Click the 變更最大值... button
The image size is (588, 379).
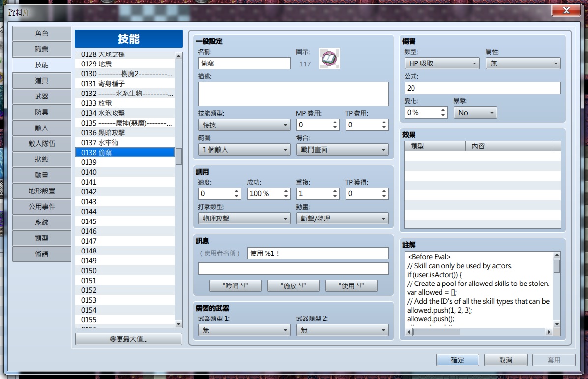pyautogui.click(x=129, y=339)
